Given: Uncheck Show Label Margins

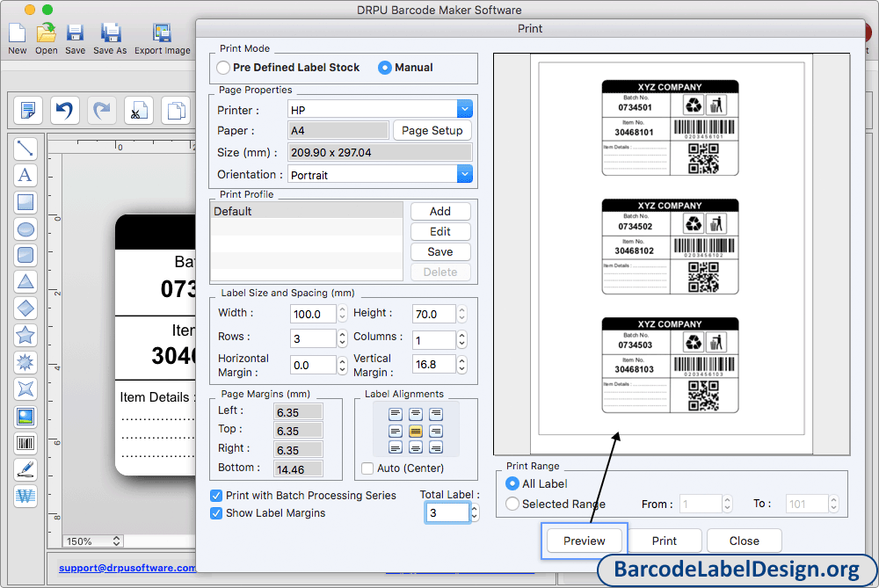Looking at the screenshot, I should 216,513.
